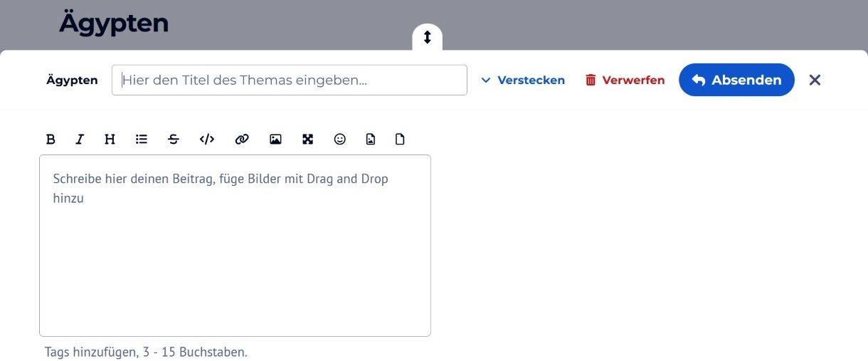This screenshot has height=361, width=868.
Task: Insert an image with the picture icon
Action: tap(275, 140)
